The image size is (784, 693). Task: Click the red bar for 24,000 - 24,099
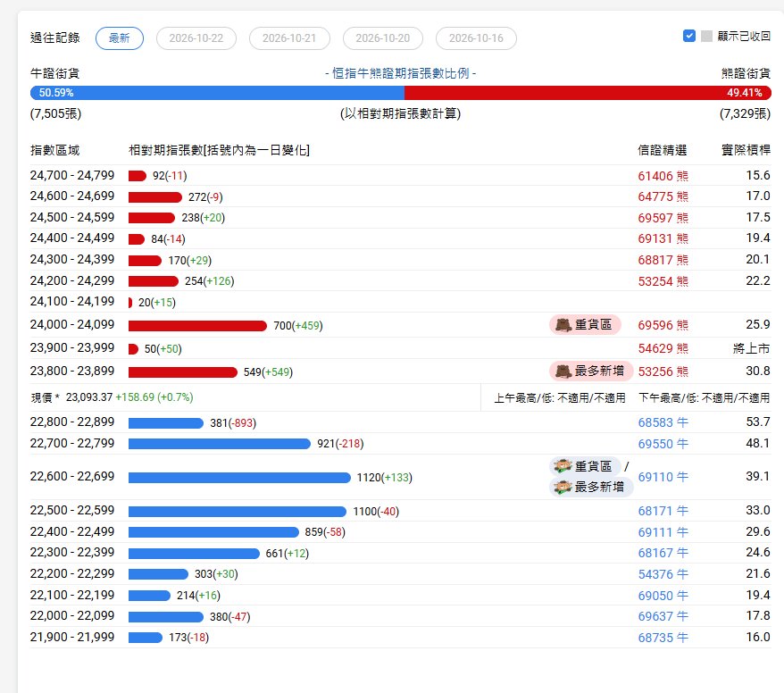pyautogui.click(x=197, y=326)
